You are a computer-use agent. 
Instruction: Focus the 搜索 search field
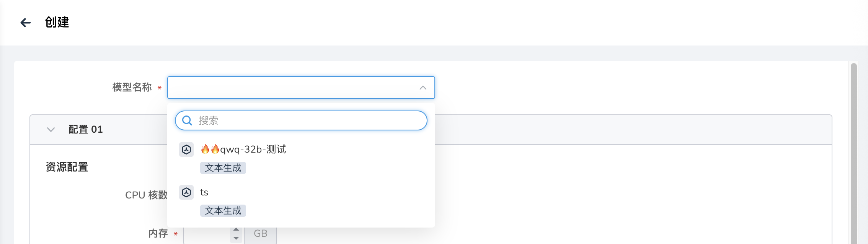pyautogui.click(x=306, y=120)
